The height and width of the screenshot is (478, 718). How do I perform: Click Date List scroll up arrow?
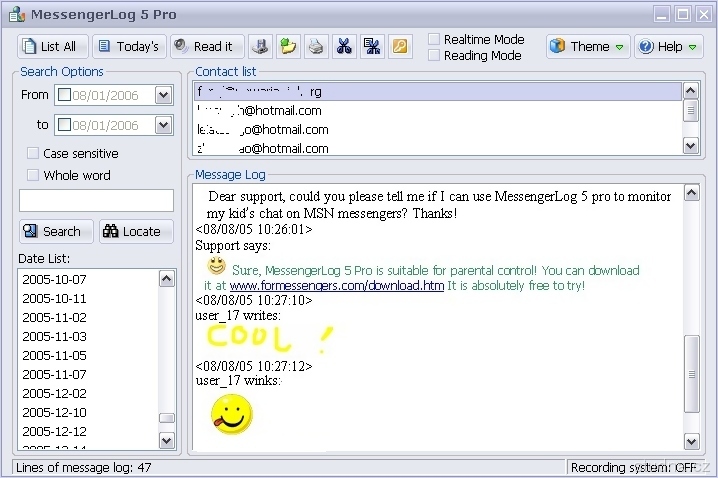[x=167, y=278]
